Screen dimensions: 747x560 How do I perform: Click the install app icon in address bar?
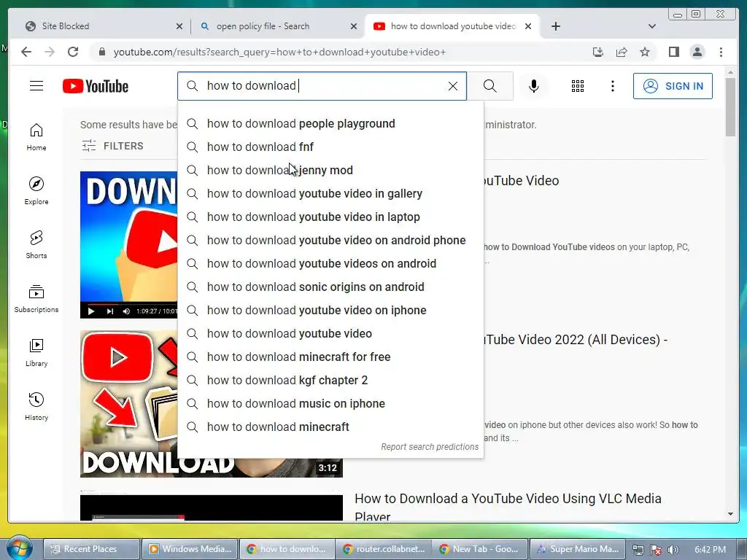pos(598,52)
